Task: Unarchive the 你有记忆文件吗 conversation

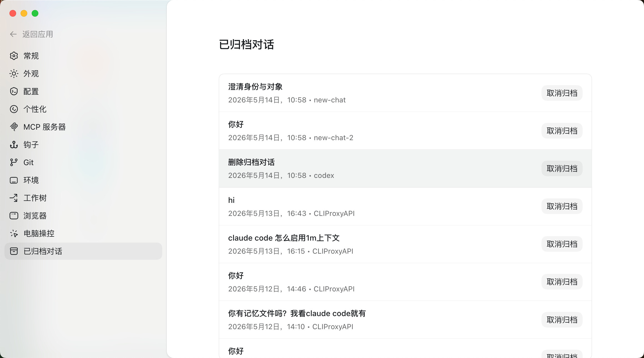Action: (562, 320)
